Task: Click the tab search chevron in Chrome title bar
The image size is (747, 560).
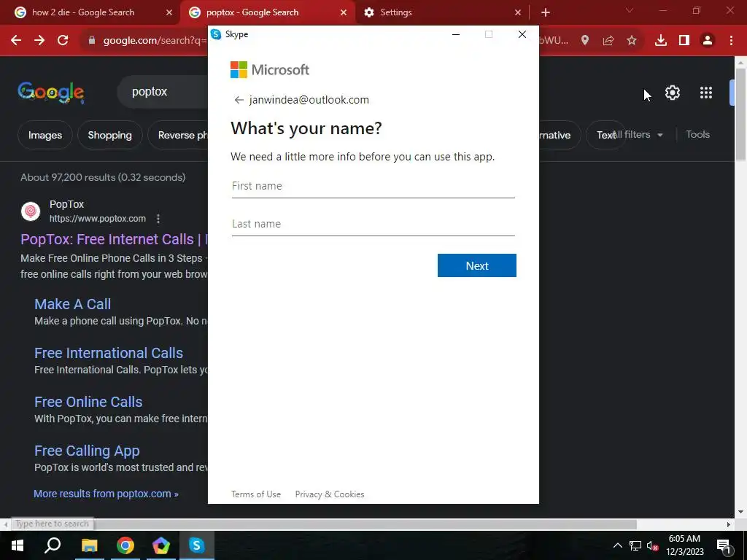Action: pos(630,10)
